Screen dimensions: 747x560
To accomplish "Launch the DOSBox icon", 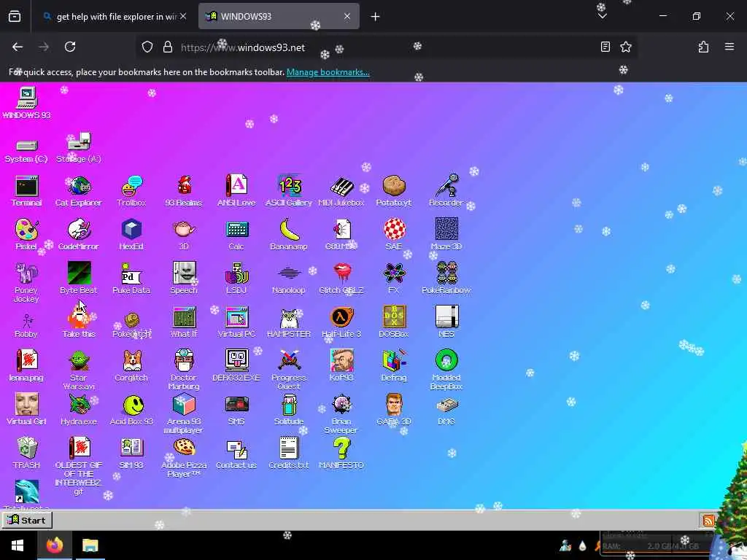I will [x=394, y=322].
